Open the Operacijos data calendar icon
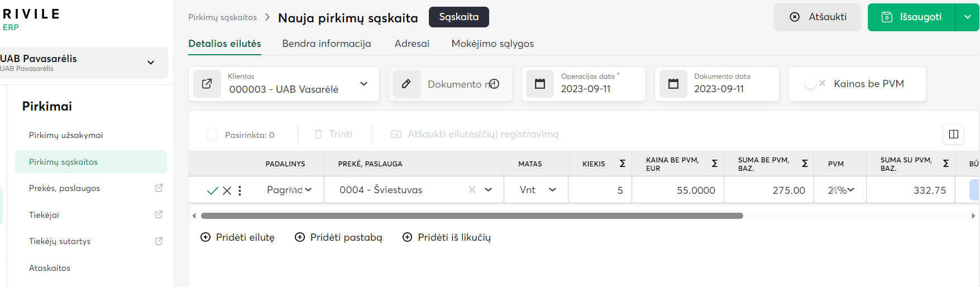 click(x=540, y=84)
